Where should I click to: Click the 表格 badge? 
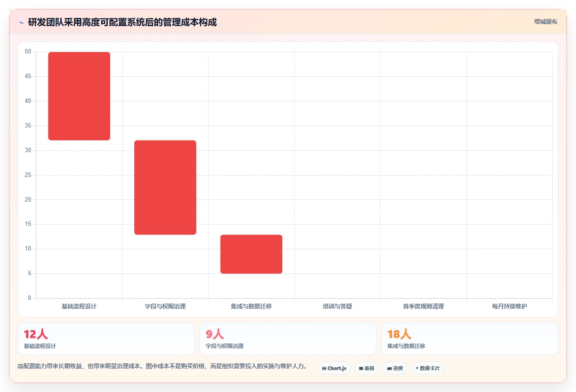367,368
